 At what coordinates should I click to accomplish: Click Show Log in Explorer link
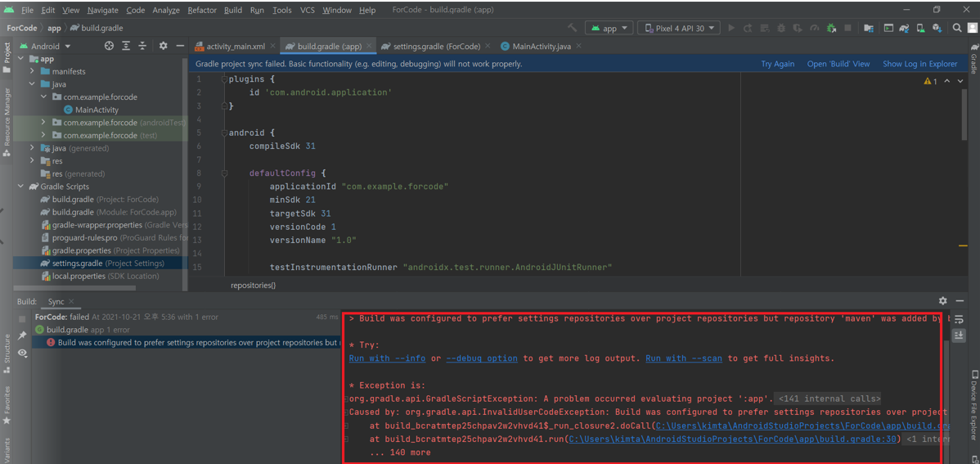pyautogui.click(x=919, y=64)
